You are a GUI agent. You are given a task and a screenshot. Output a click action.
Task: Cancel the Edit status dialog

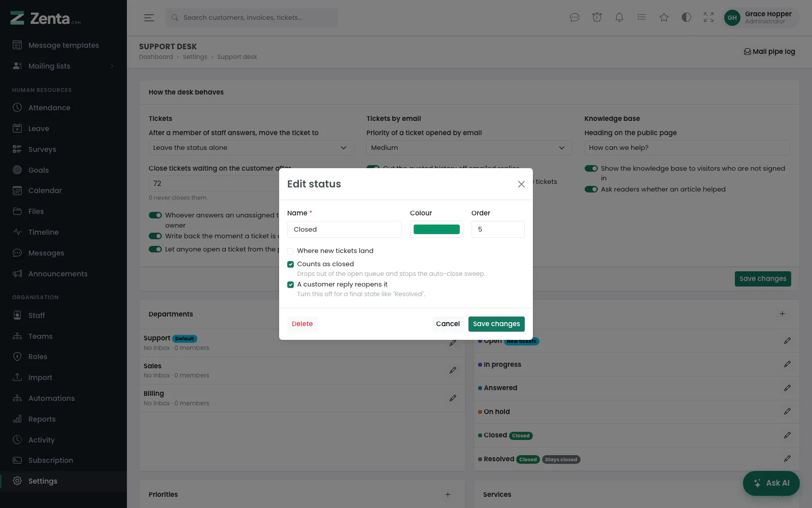448,324
